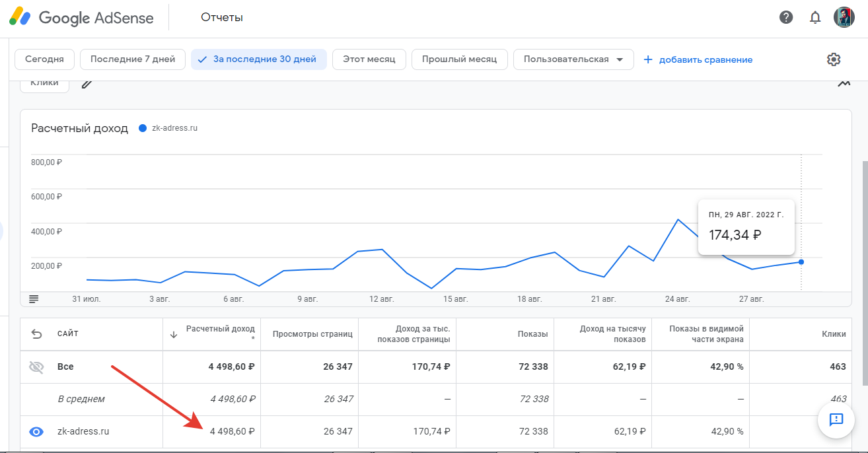Toggle visibility of the Все row

point(37,367)
